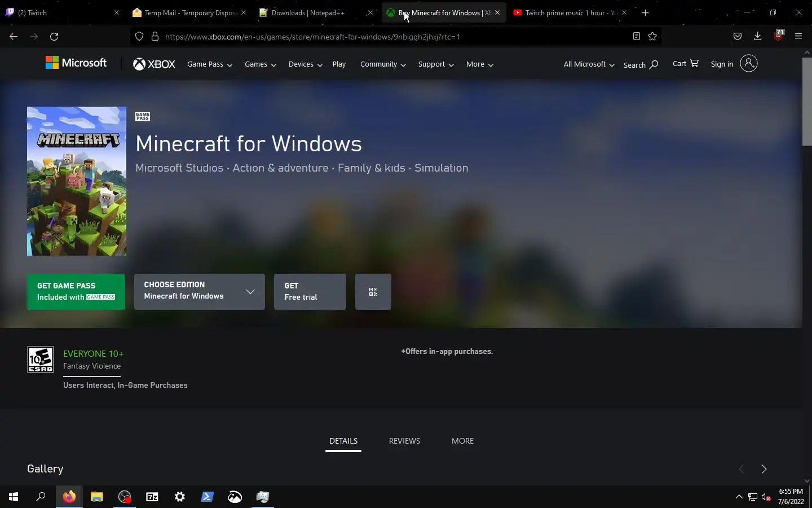Click the page vertical scrollbar
This screenshot has width=812, height=508.
807,102
